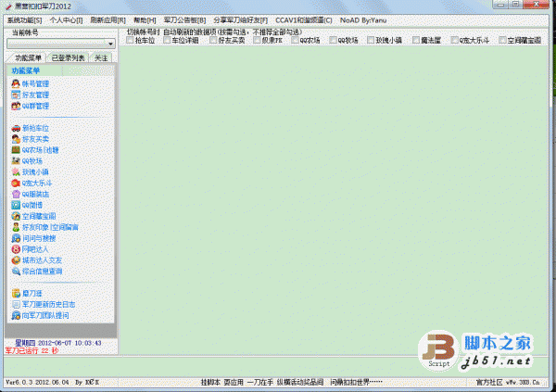
Task: Click the QQ牧场 ranch icon
Action: pyautogui.click(x=16, y=161)
